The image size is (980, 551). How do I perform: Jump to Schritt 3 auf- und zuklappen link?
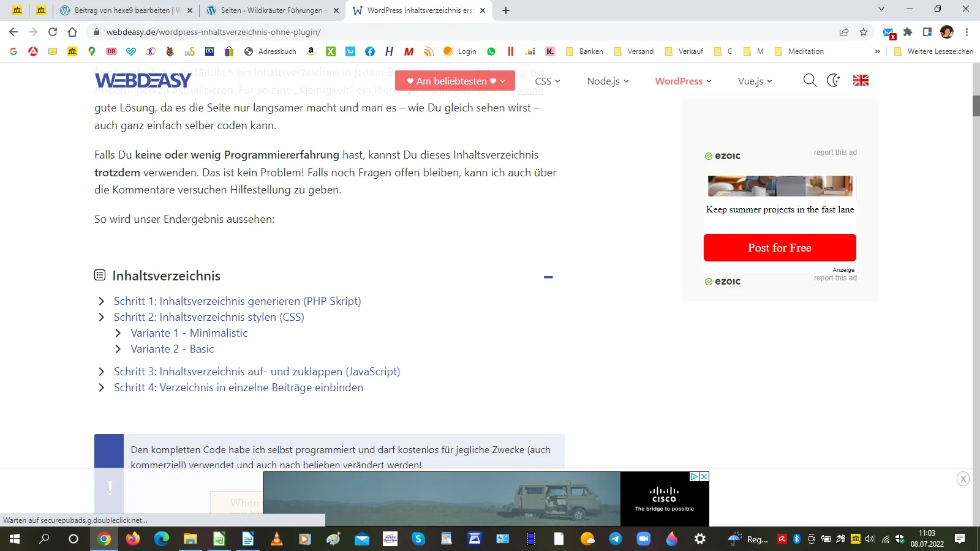257,372
